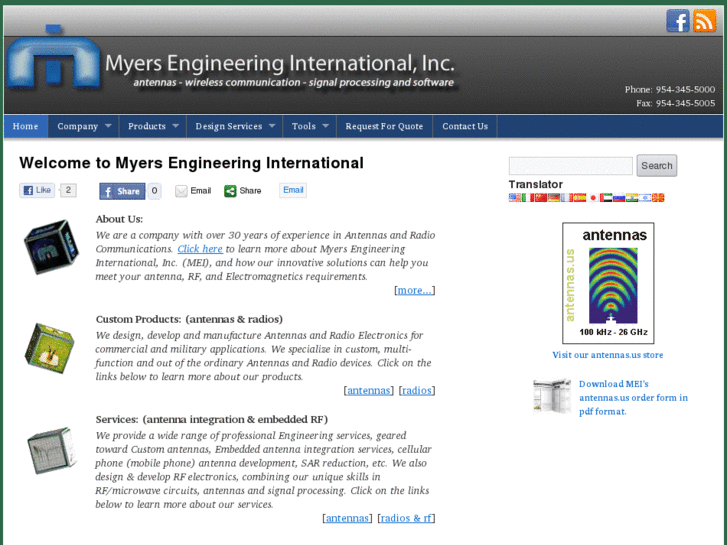
Task: Click the 'About Us:' heading
Action: (119, 219)
